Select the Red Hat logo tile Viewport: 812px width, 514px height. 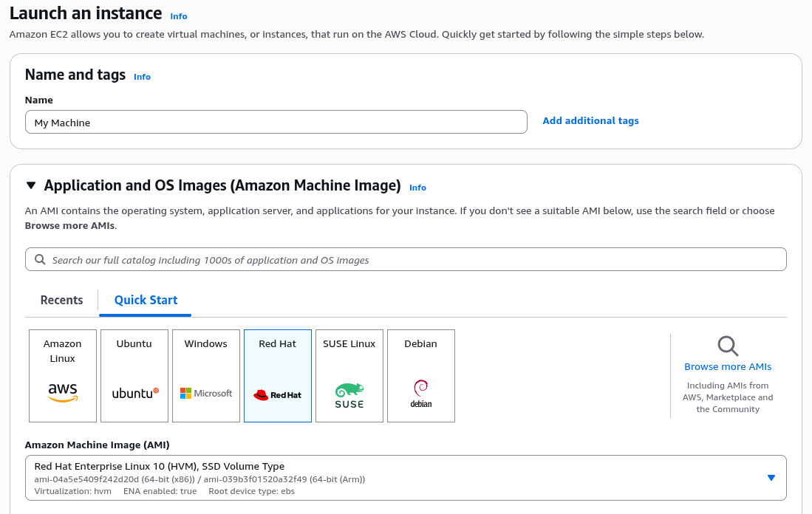click(278, 376)
